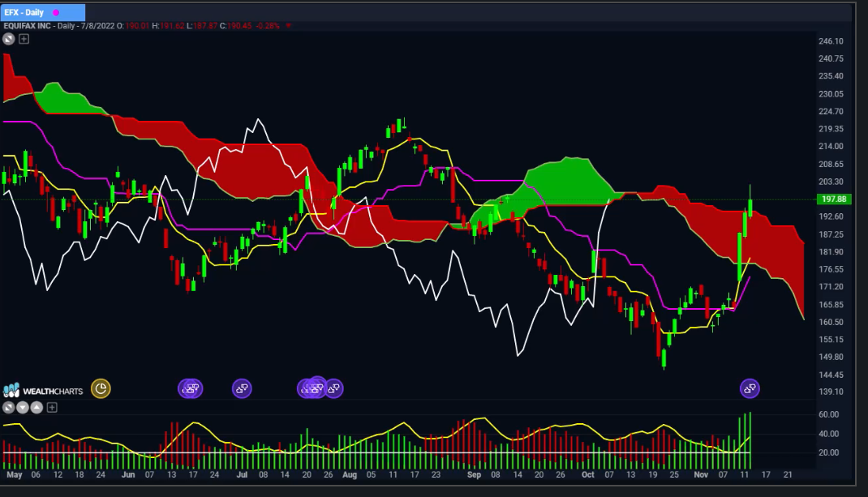The height and width of the screenshot is (497, 868).
Task: Open the rightmost sentiment marker in late July
Action: (333, 388)
